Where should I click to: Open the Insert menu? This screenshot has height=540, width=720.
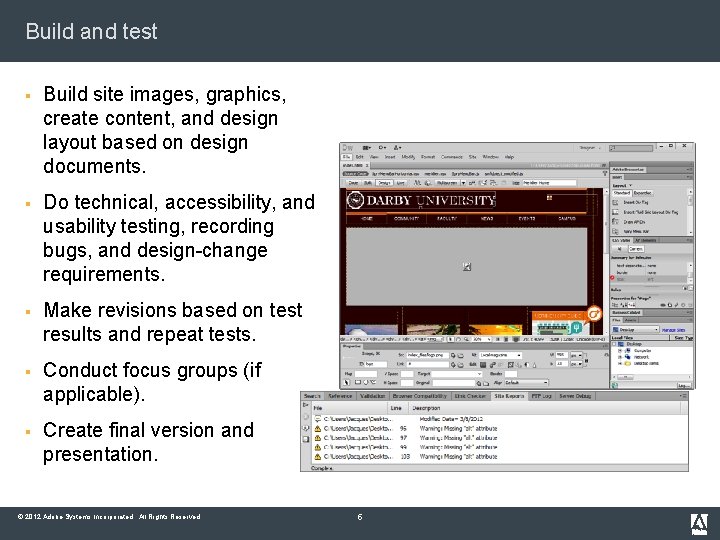(x=390, y=157)
